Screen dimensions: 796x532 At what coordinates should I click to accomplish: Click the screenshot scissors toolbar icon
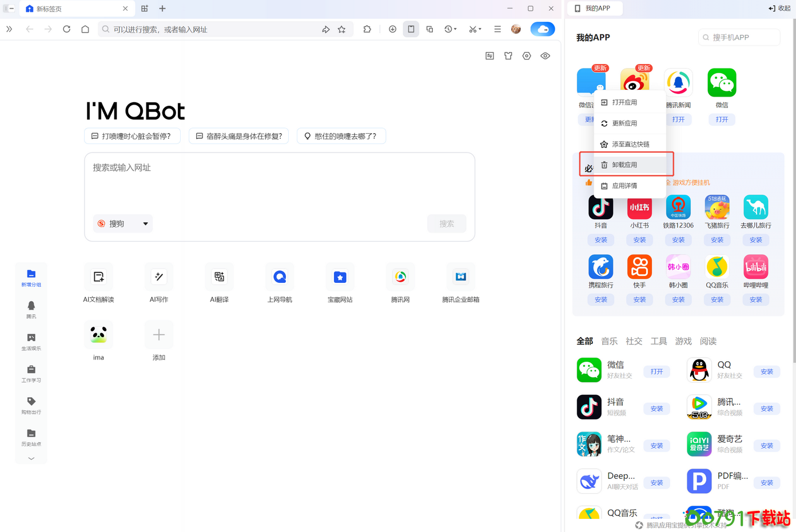coord(472,29)
